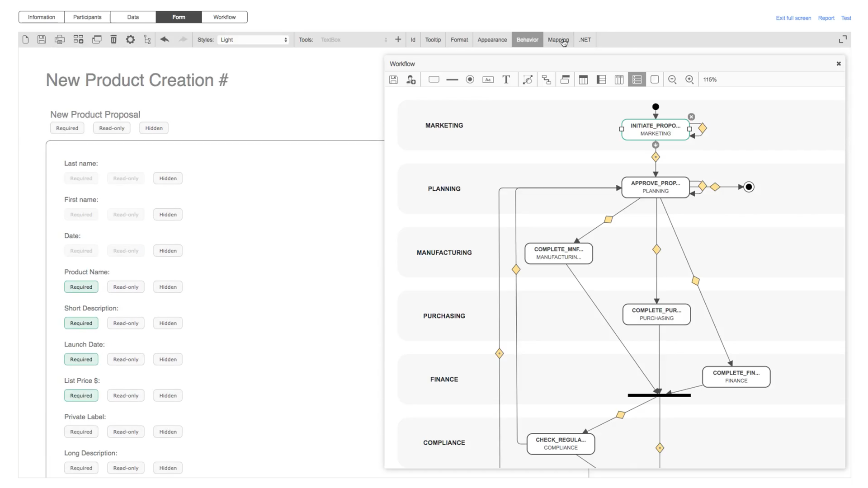
Task: Save the workflow diagram
Action: click(393, 80)
